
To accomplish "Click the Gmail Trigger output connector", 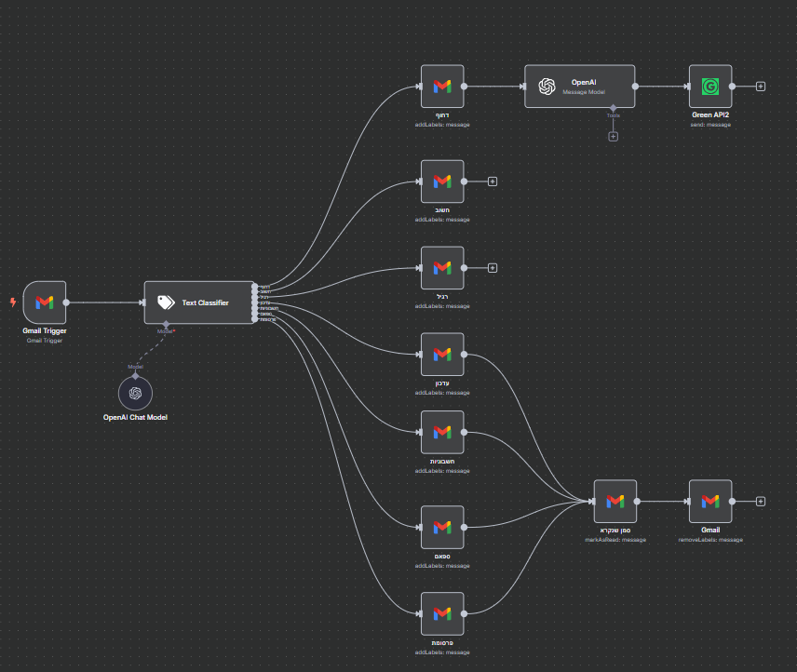I will (x=66, y=302).
